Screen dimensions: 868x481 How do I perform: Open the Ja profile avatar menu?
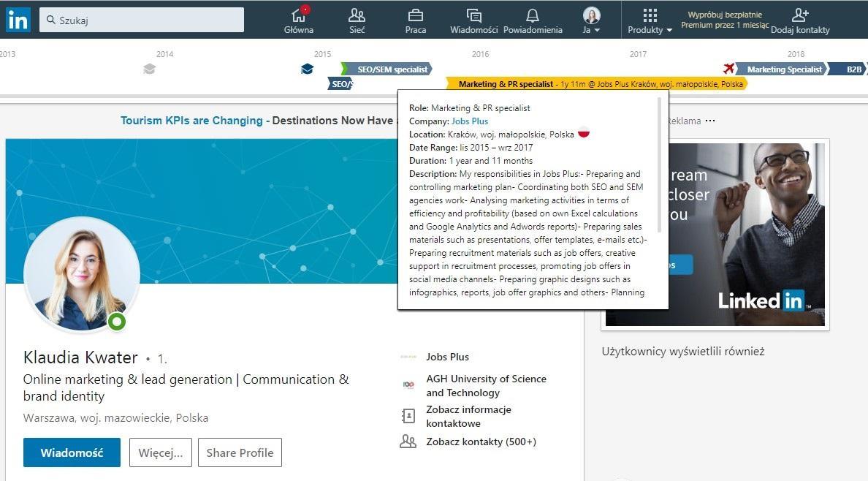tap(592, 20)
